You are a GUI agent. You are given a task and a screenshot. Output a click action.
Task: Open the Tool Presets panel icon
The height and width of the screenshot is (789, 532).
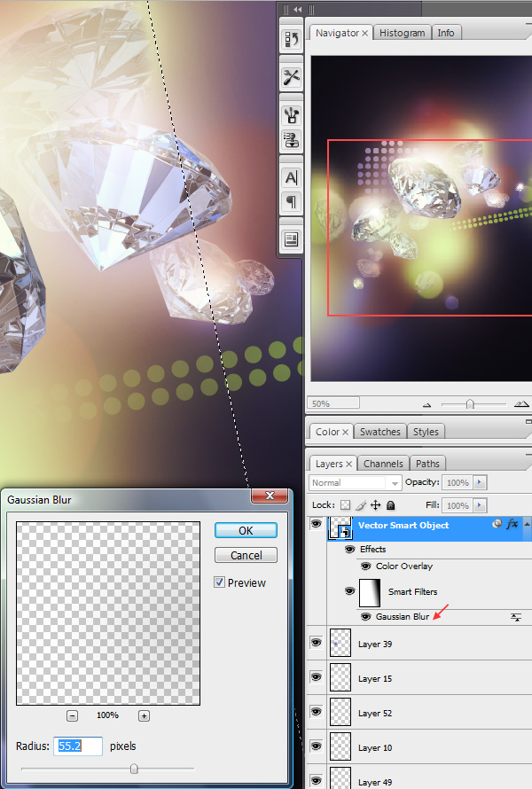292,77
